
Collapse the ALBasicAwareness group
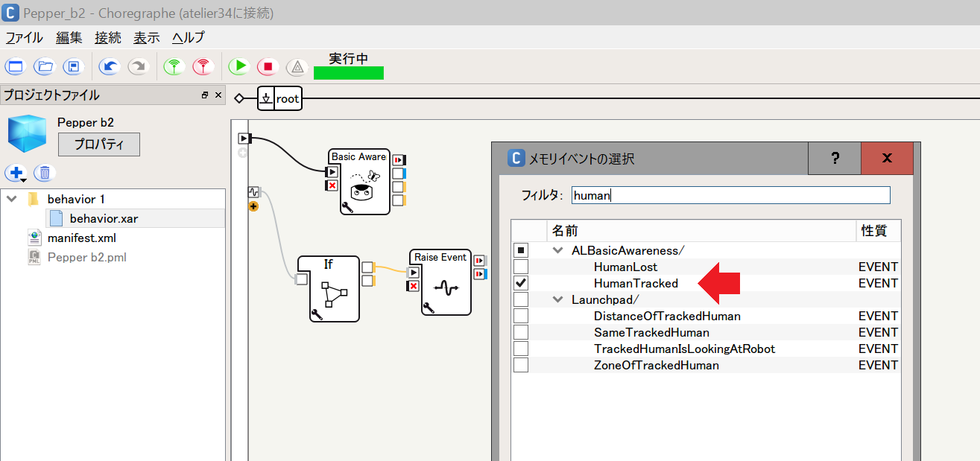point(557,251)
